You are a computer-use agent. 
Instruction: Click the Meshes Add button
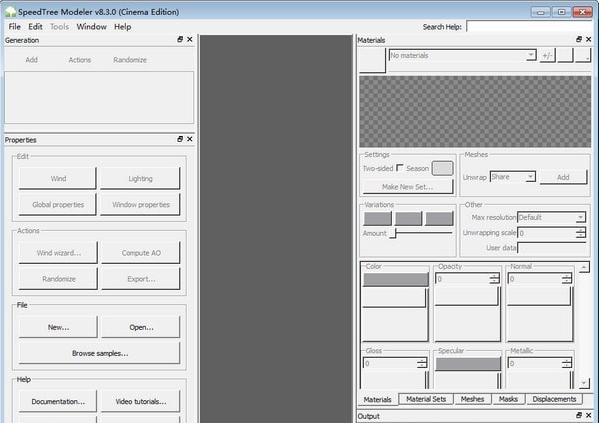tap(563, 177)
